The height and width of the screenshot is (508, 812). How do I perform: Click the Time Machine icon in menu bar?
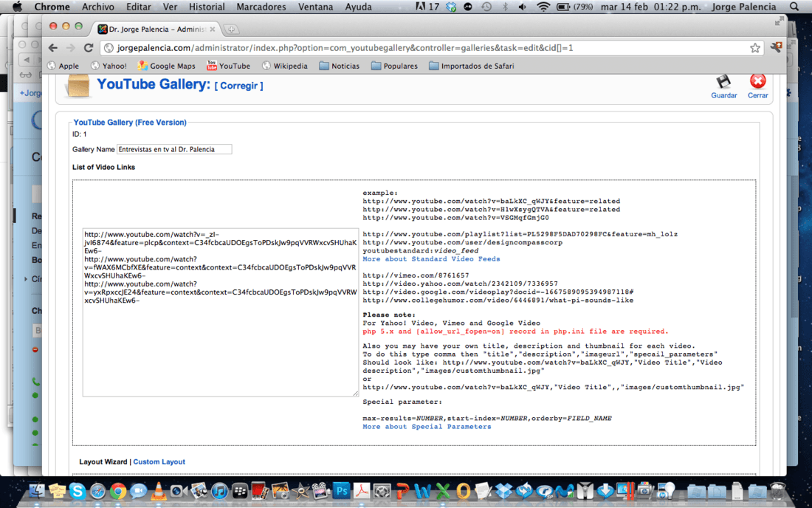486,7
